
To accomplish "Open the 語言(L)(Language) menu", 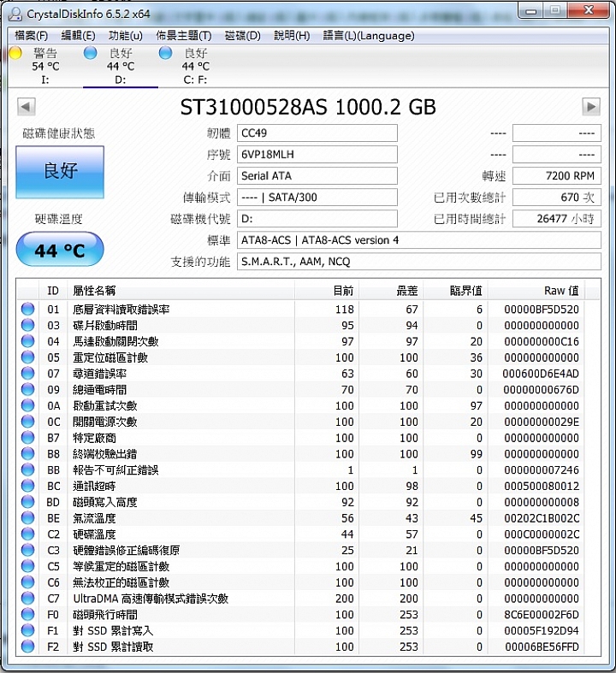I will (x=369, y=36).
